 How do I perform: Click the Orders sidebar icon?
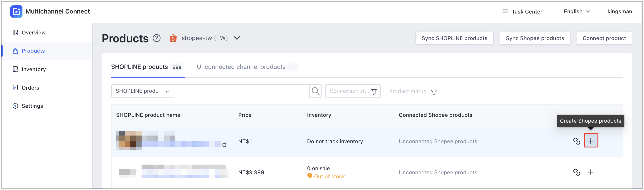pos(15,88)
